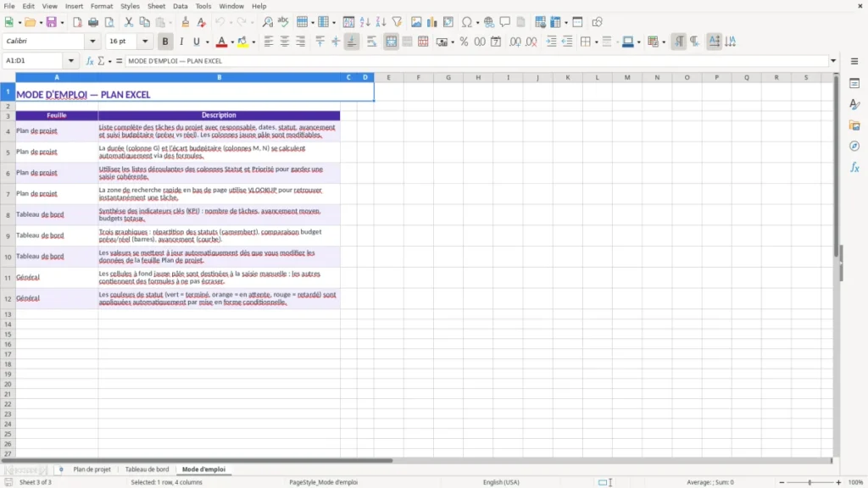Open the Sheet menu
The image size is (868, 488).
pyautogui.click(x=156, y=6)
